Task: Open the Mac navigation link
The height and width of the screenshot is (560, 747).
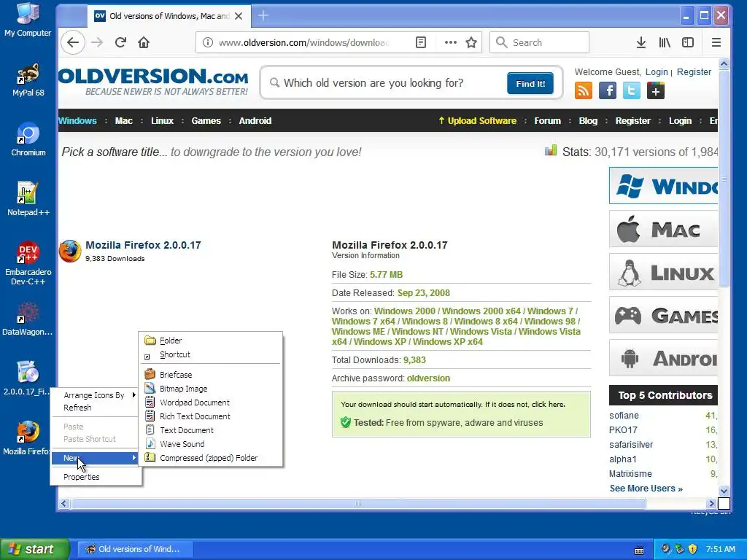Action: 124,121
